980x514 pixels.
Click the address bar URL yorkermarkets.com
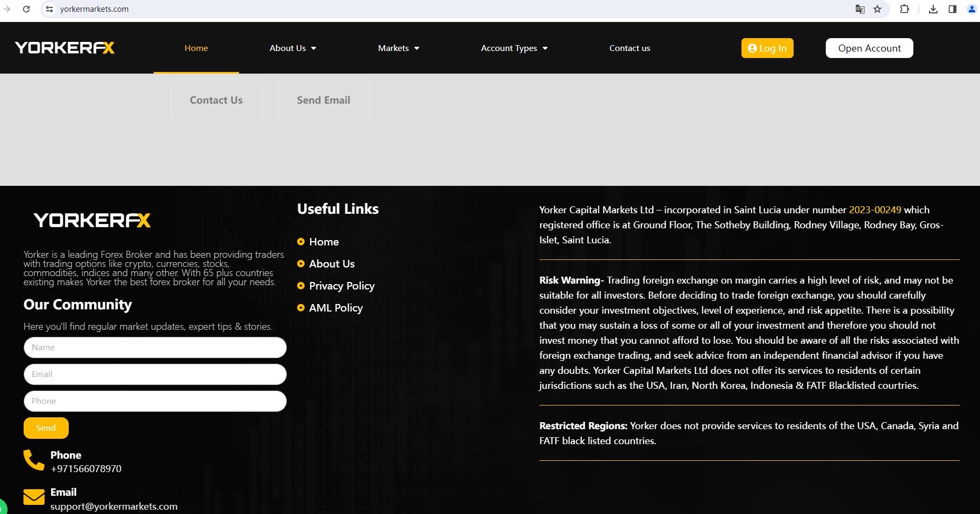point(95,9)
